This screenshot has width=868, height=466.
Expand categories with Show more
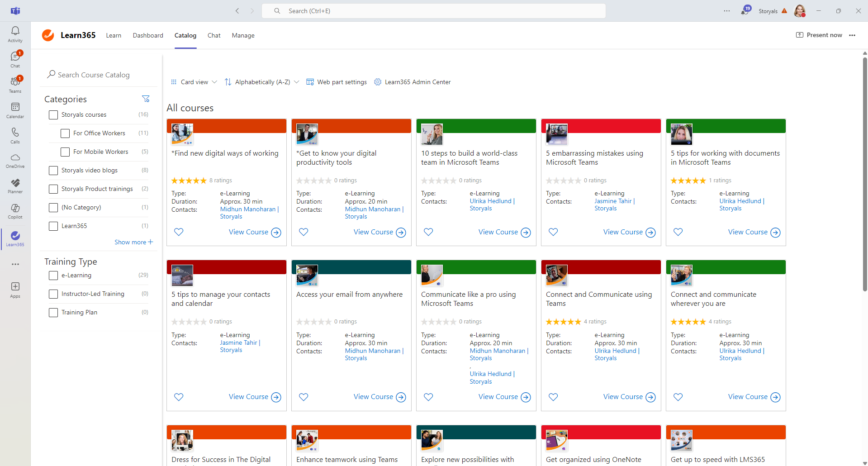[134, 242]
